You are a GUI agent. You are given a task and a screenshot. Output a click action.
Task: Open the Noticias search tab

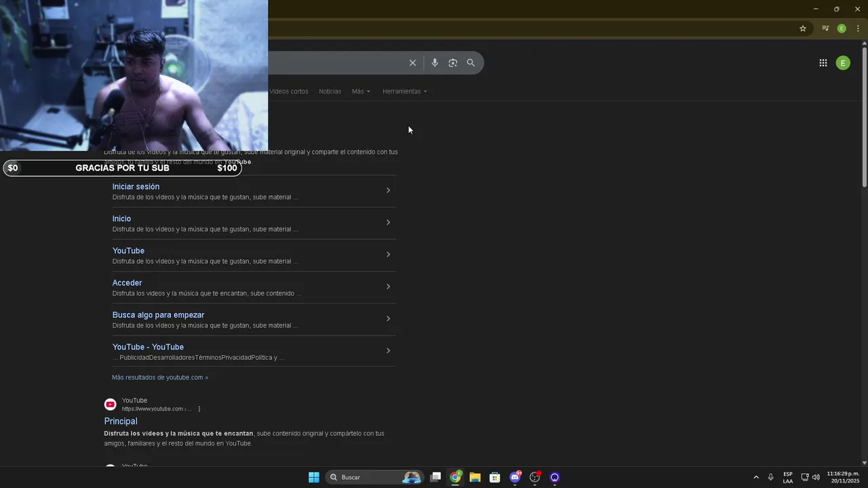pos(330,91)
